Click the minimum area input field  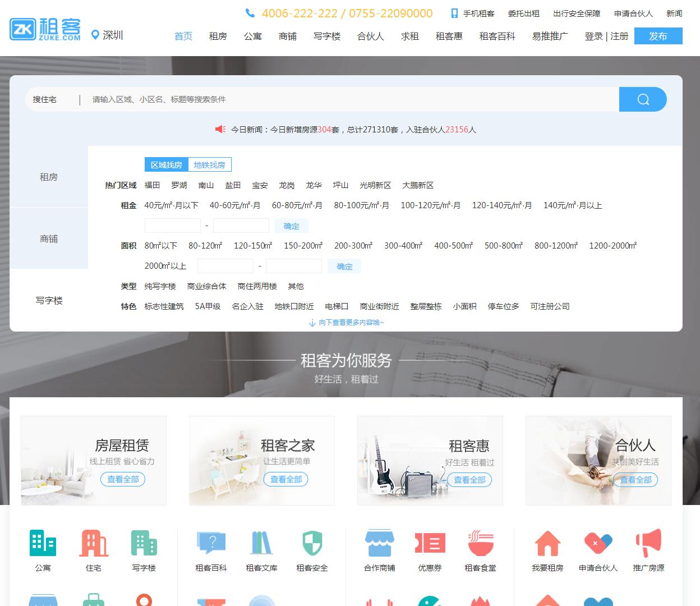click(225, 266)
